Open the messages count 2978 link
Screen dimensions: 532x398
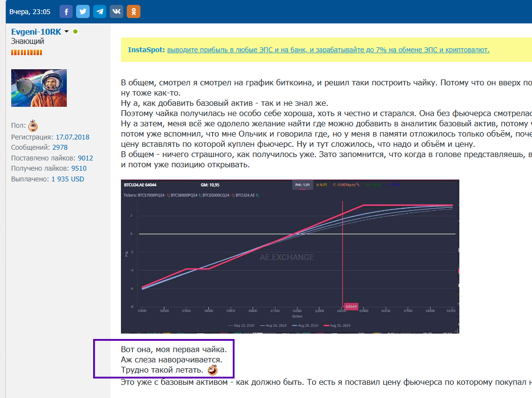(x=59, y=147)
